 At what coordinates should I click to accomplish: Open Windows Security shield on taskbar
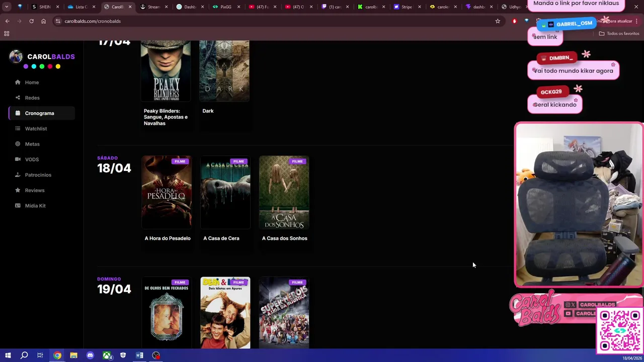pyautogui.click(x=123, y=355)
